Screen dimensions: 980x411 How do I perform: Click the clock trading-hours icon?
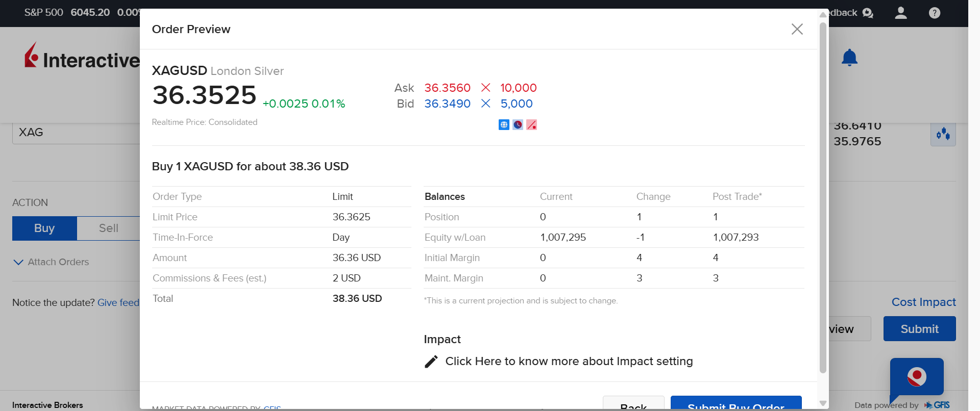pyautogui.click(x=518, y=125)
